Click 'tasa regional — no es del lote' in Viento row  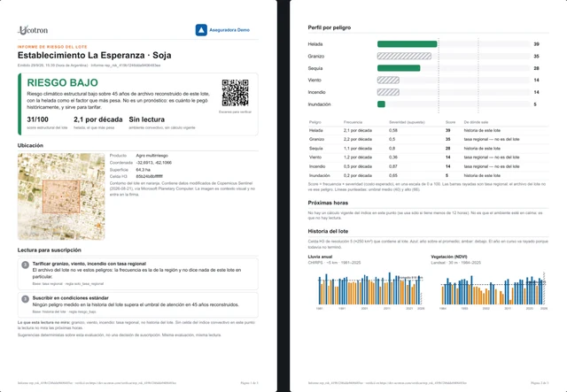pos(492,158)
